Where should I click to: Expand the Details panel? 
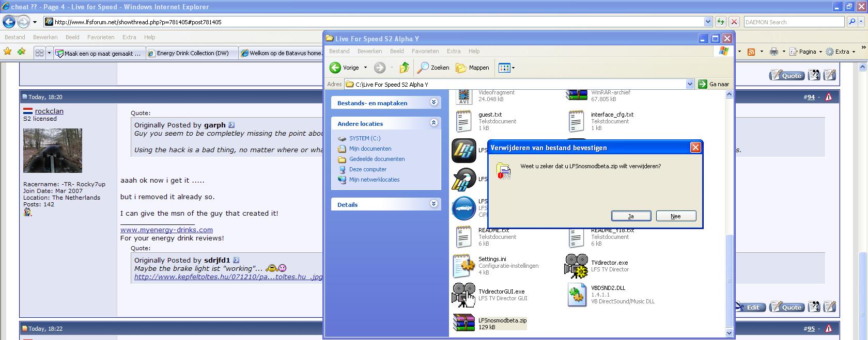click(433, 204)
